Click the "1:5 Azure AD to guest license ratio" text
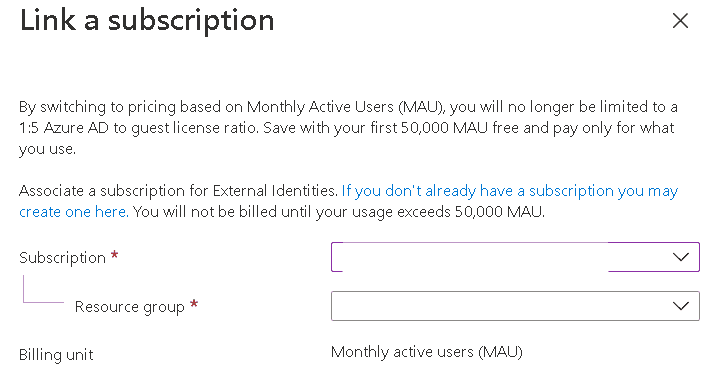 (139, 128)
